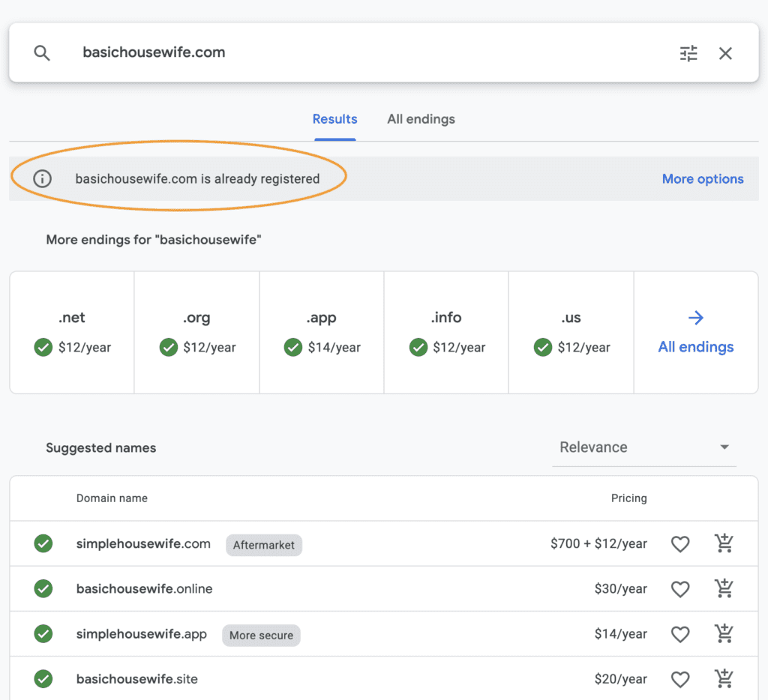This screenshot has height=700, width=768.
Task: Select the .org ending card
Action: [197, 332]
